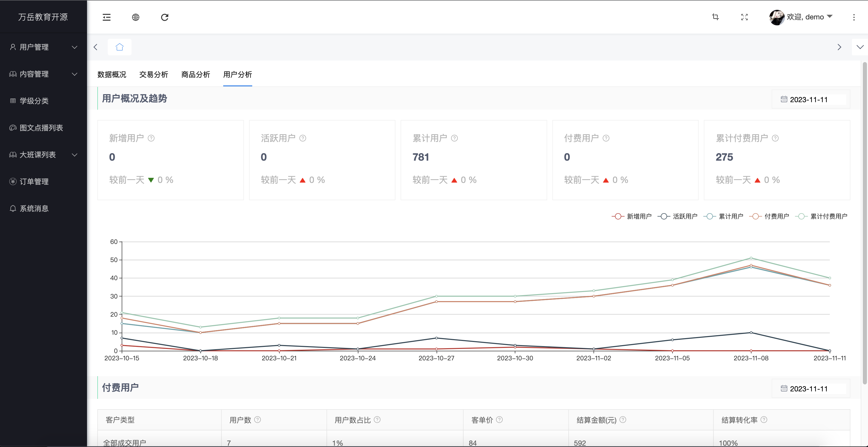Open the three-dot more options menu

coord(854,17)
